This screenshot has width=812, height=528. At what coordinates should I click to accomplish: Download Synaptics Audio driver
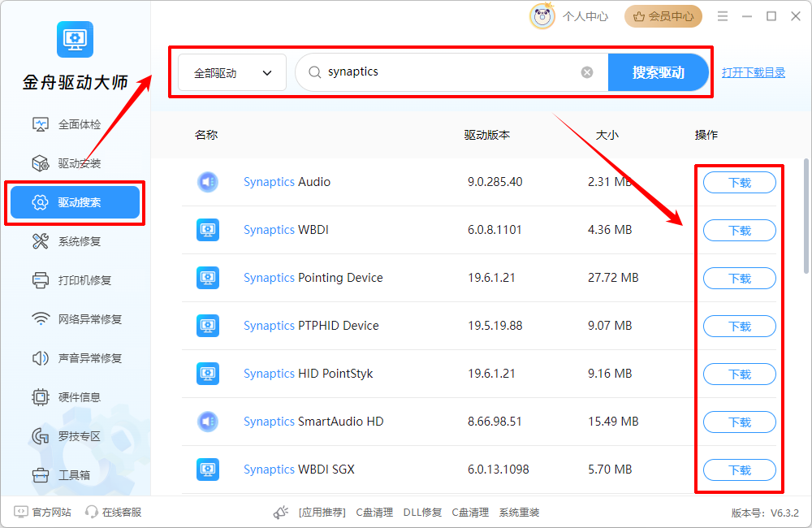[x=740, y=183]
